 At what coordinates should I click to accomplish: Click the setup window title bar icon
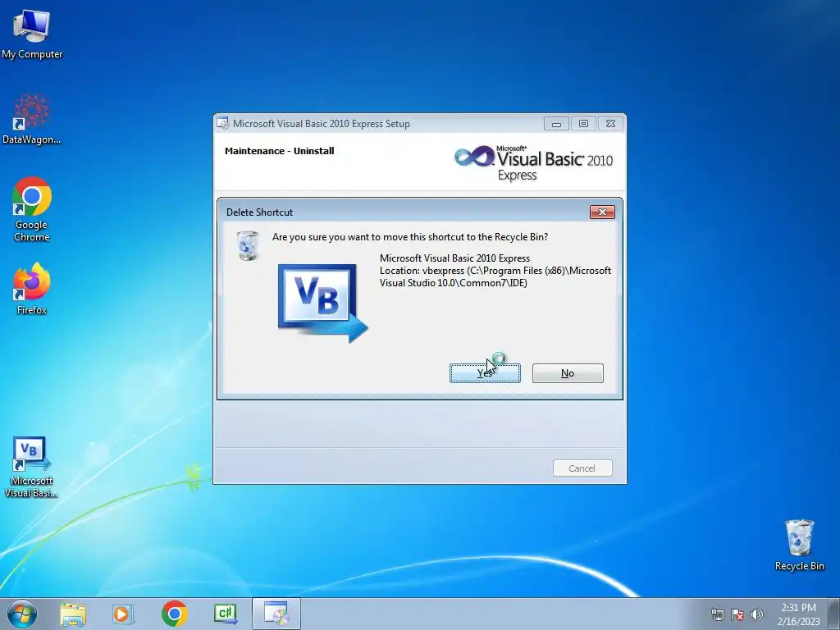tap(222, 124)
